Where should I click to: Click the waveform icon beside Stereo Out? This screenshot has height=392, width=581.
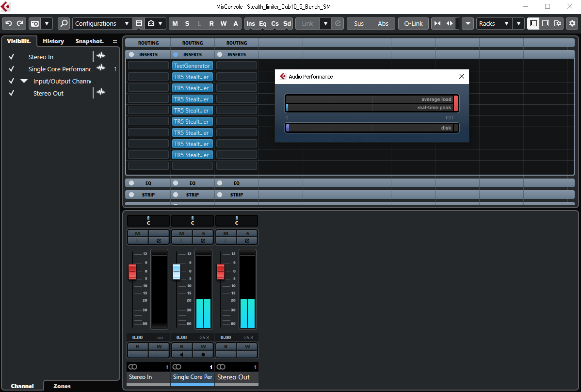point(101,92)
